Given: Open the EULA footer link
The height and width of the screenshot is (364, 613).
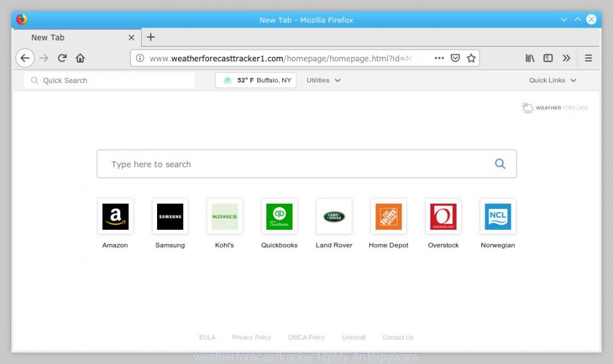Looking at the screenshot, I should point(207,337).
